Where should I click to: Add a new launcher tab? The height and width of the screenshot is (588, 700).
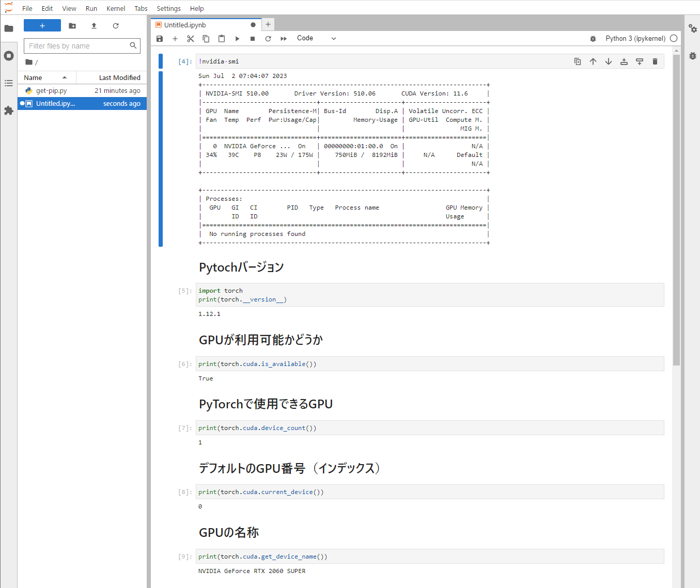click(x=268, y=24)
